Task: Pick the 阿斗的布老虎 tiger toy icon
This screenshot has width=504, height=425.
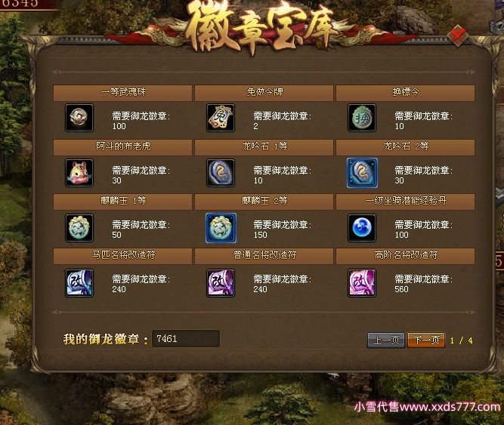Action: tap(79, 173)
